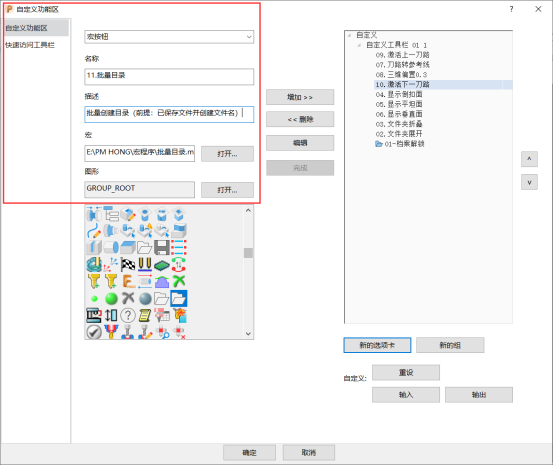
Task: Click icon list scrollbar up arrow
Action: pos(248,210)
